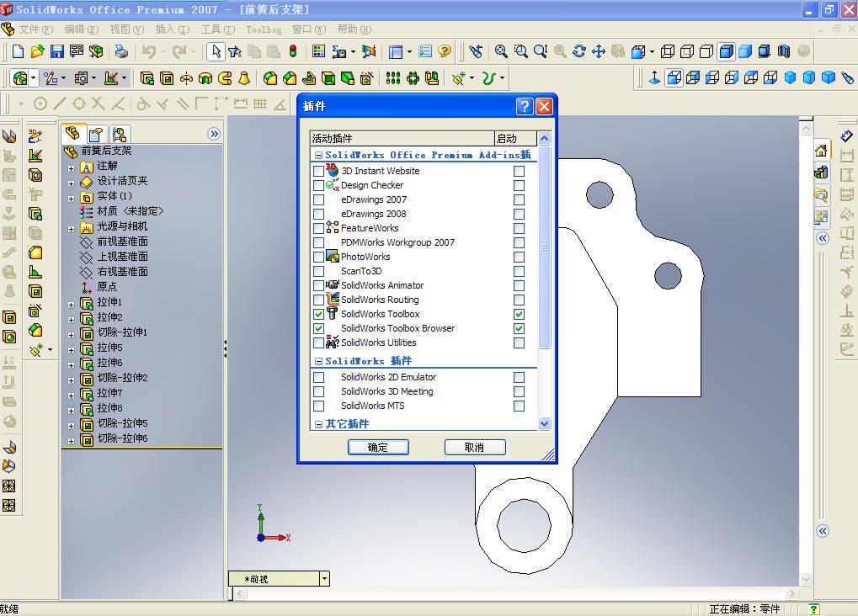
Task: Collapse the 其它插件 group
Action: pos(318,424)
